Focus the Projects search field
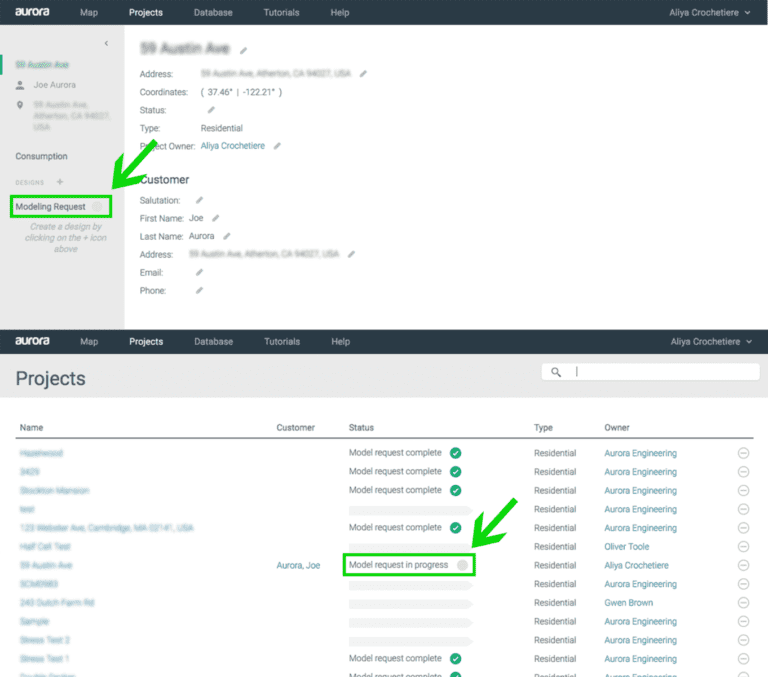The image size is (768, 677). 650,372
